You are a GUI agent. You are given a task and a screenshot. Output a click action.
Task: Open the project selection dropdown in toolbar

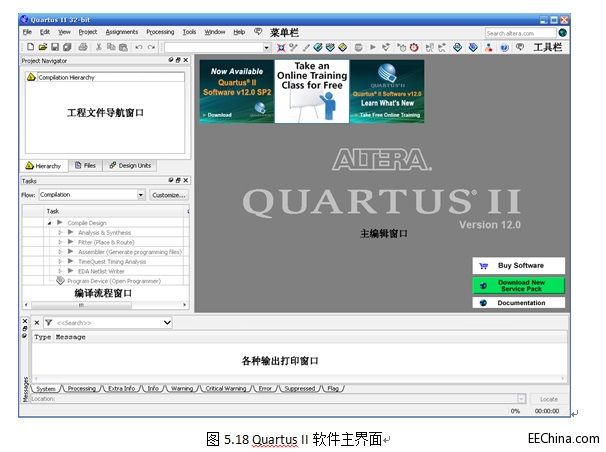266,48
